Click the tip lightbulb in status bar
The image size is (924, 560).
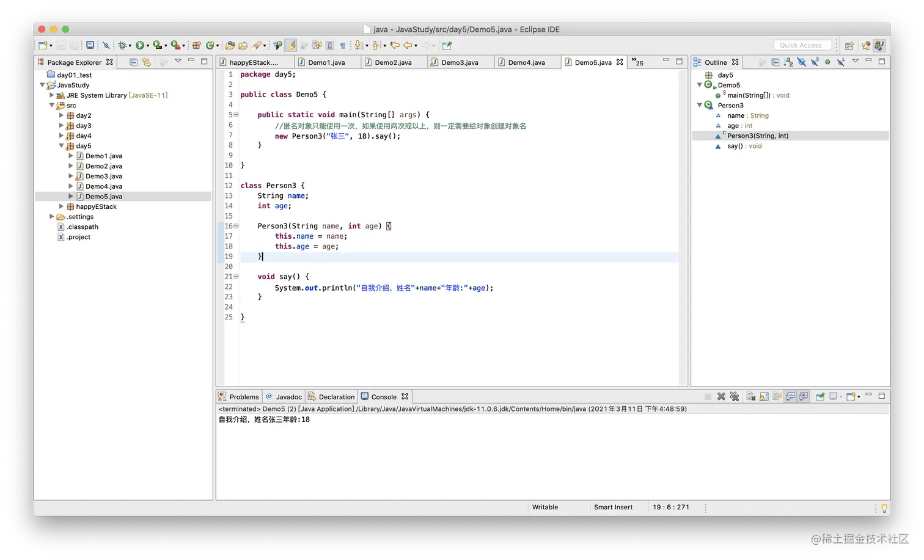point(884,508)
